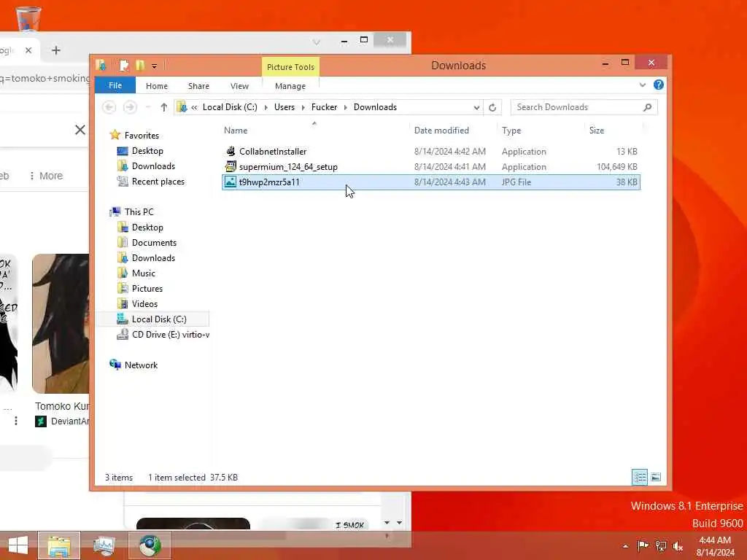Switch to the View ribbon tab

click(239, 86)
